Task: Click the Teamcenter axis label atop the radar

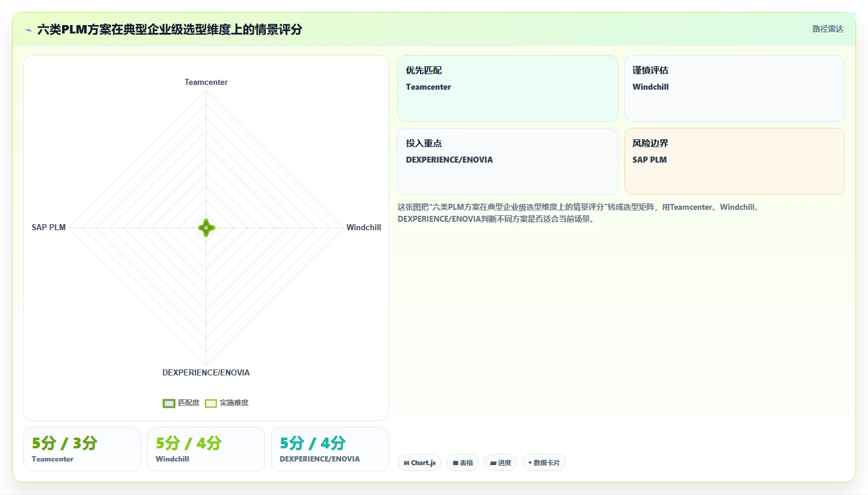Action: tap(206, 82)
